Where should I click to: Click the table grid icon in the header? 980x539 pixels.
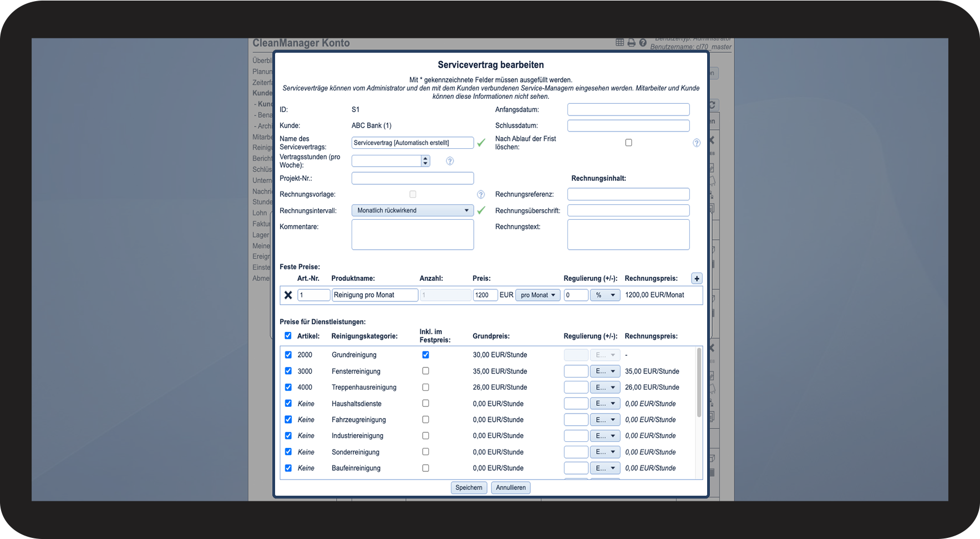coord(620,43)
